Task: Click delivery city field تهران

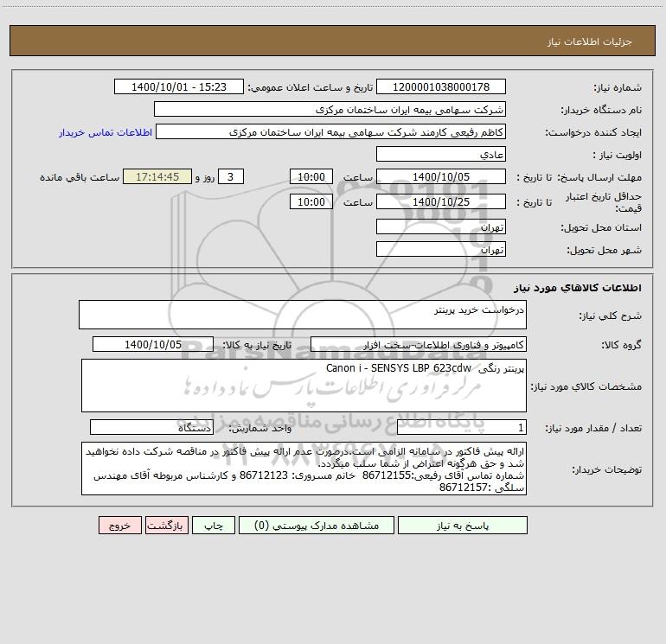Action: click(441, 249)
